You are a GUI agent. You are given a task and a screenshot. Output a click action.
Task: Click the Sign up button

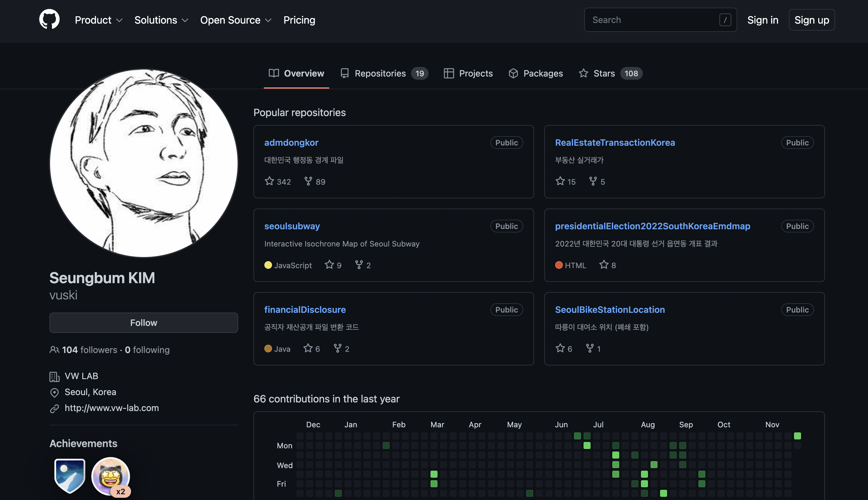[812, 20]
